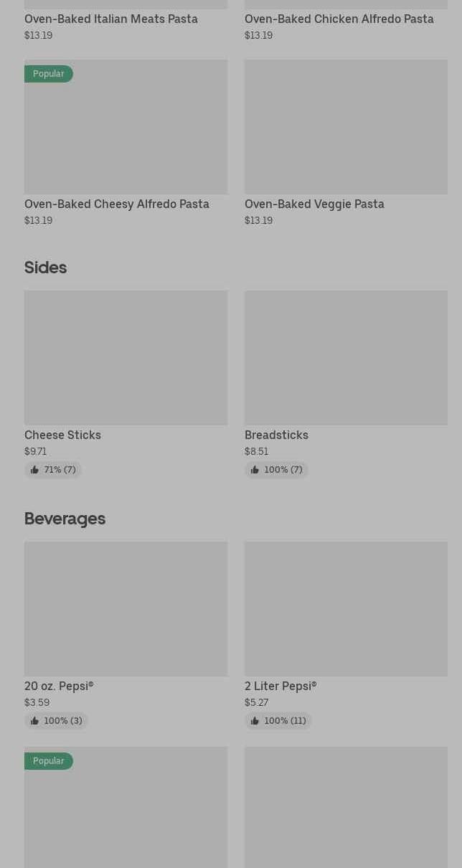This screenshot has height=868, width=462.
Task: Open 20 oz. Pepsi product image
Action: (x=126, y=608)
